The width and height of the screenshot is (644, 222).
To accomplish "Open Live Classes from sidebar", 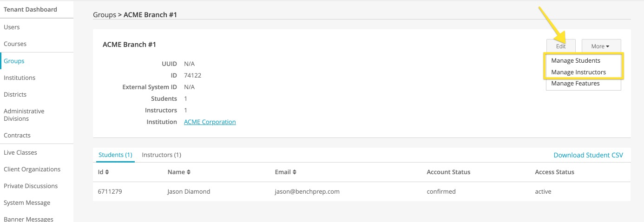I will [20, 153].
